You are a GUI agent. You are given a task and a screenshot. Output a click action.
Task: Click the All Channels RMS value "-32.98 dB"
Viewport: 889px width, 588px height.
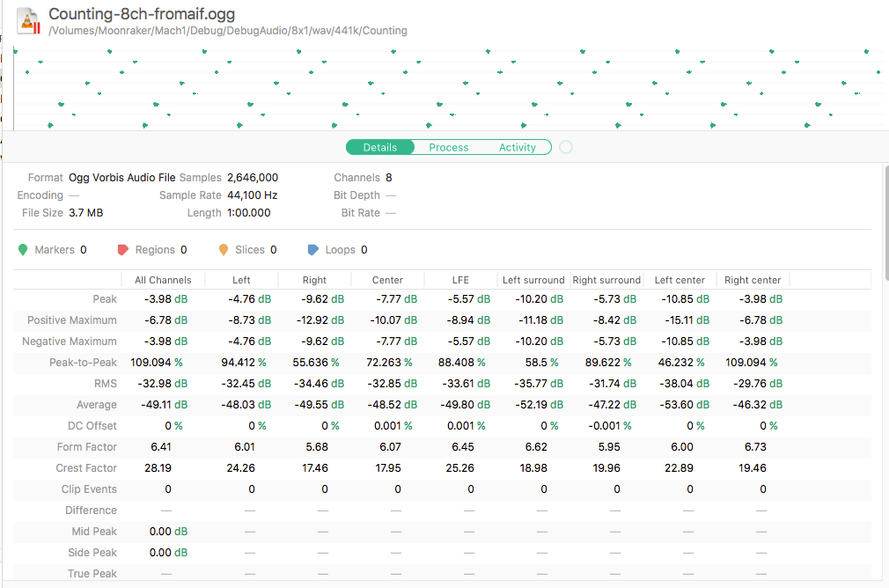163,384
